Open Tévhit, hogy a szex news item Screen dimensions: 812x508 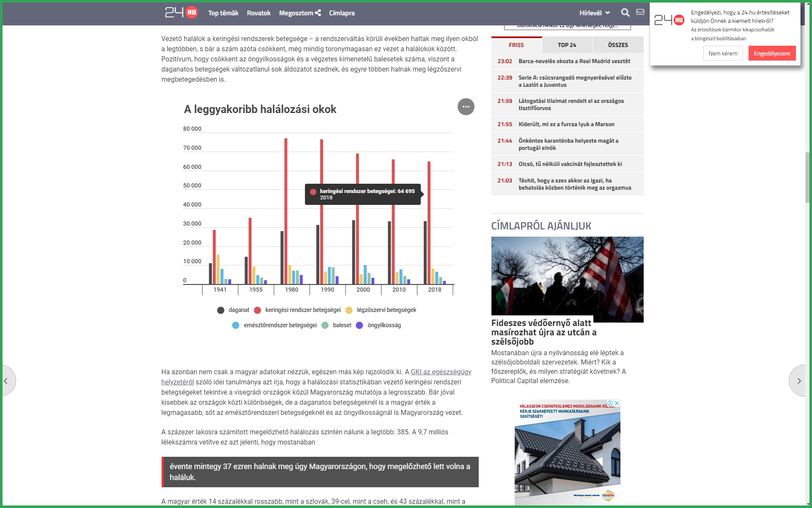pyautogui.click(x=575, y=184)
